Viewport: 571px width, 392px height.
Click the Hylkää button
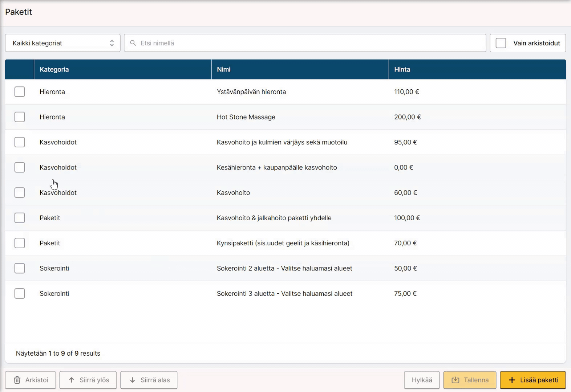tap(422, 380)
